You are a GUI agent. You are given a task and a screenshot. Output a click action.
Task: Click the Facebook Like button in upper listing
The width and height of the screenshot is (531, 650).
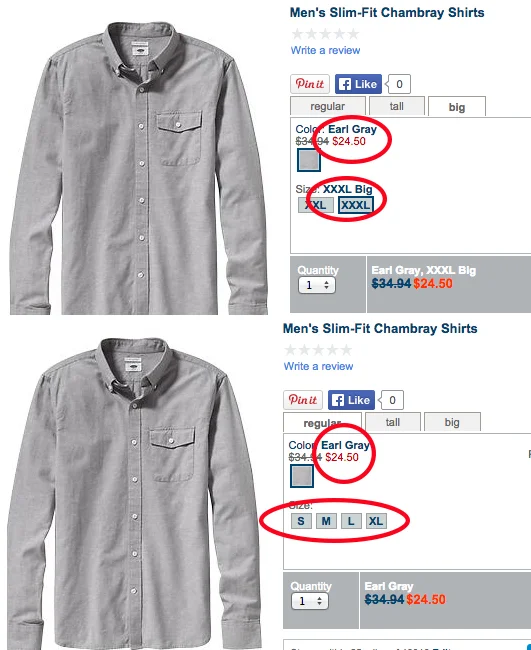pos(358,84)
